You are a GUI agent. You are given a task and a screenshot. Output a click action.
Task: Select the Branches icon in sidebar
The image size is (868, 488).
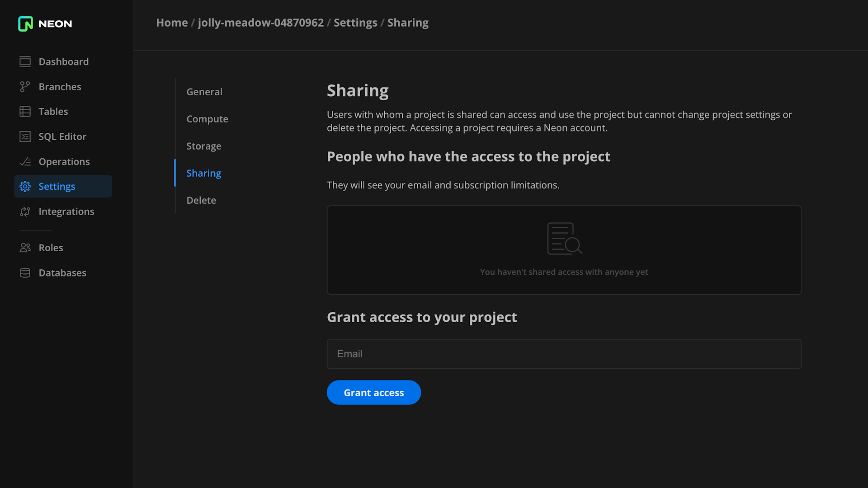(x=24, y=86)
